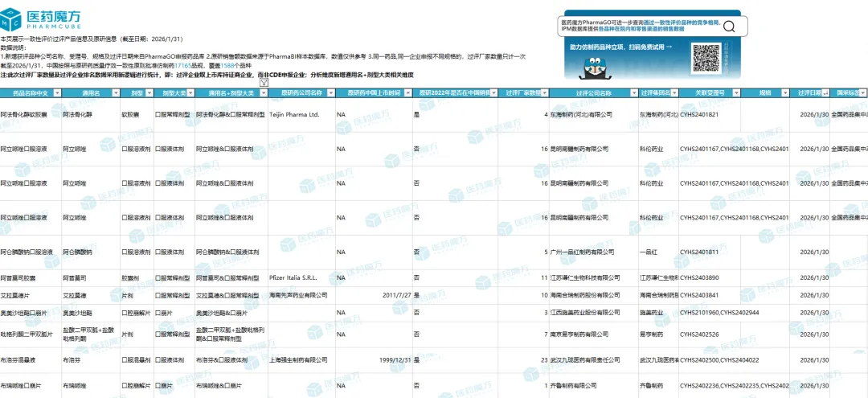Select the 东海制药(河北)有限公司 cell
868x398 pixels.
(x=593, y=114)
